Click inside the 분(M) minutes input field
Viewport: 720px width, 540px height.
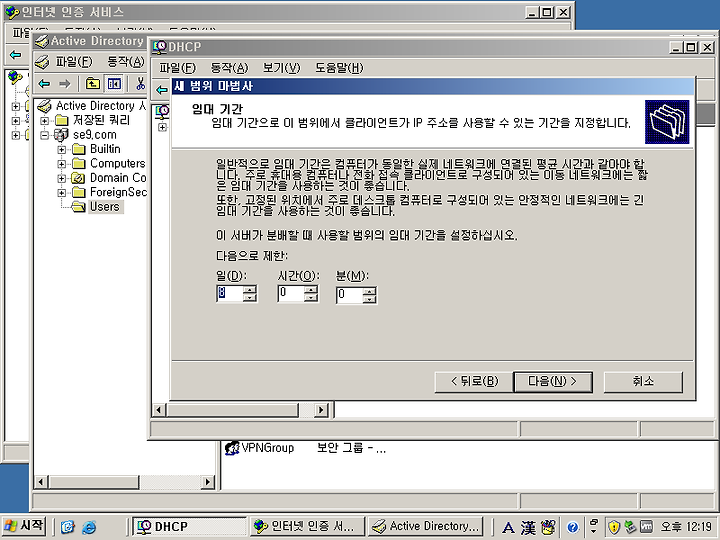[349, 295]
